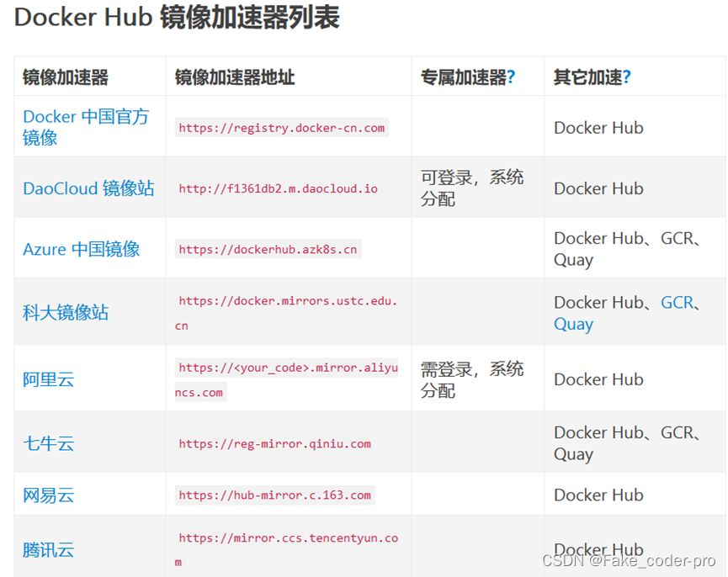
Task: Select the dockerhub.azk8s.cn address
Action: click(x=268, y=249)
